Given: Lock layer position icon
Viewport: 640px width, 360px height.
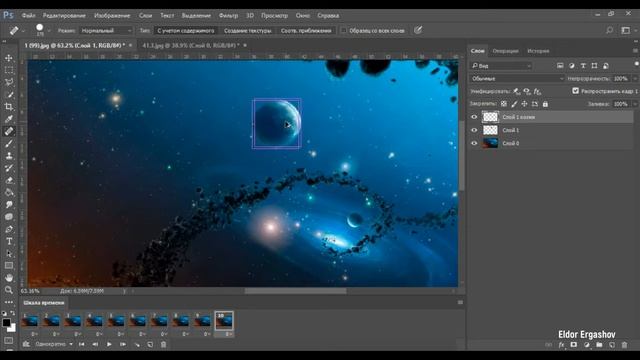Looking at the screenshot, I should [524, 104].
